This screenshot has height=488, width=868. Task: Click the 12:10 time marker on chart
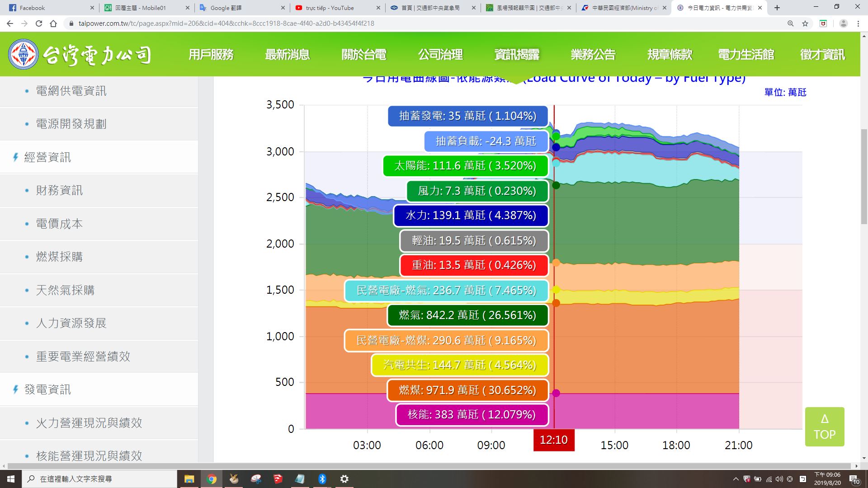tap(554, 440)
